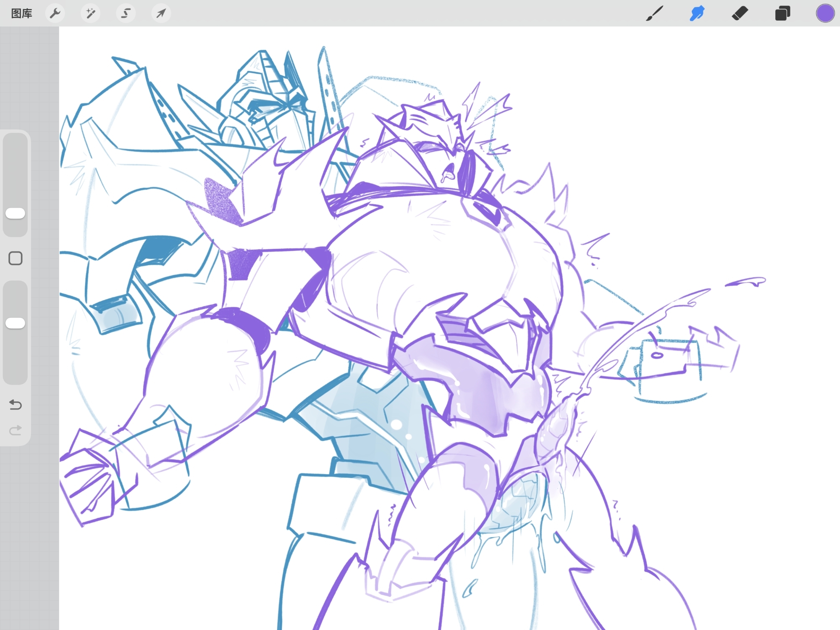Undo the last stroke with sidebar arrow
The height and width of the screenshot is (630, 840).
click(16, 405)
